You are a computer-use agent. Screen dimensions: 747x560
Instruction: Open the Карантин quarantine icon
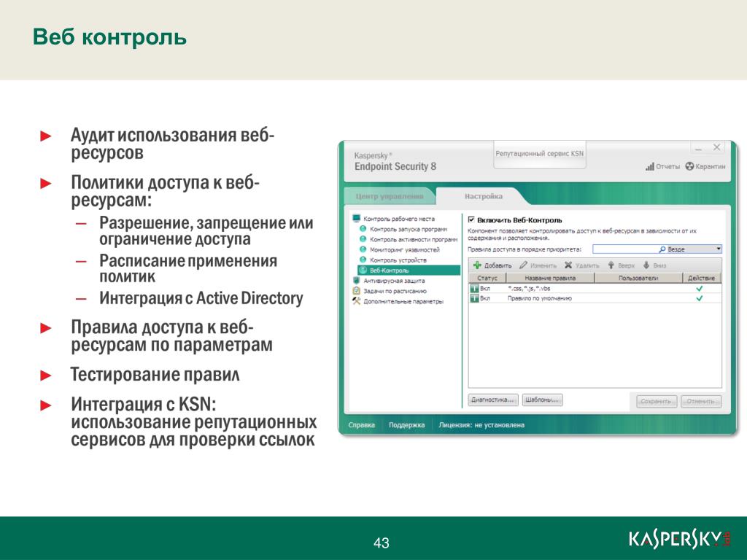click(689, 166)
